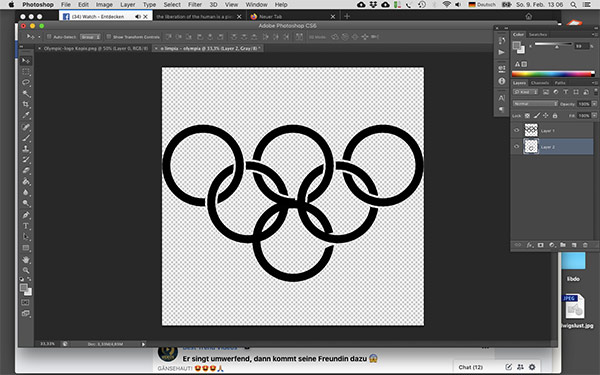Click the lock image pixels brush icon
The height and width of the screenshot is (375, 600).
coord(537,116)
